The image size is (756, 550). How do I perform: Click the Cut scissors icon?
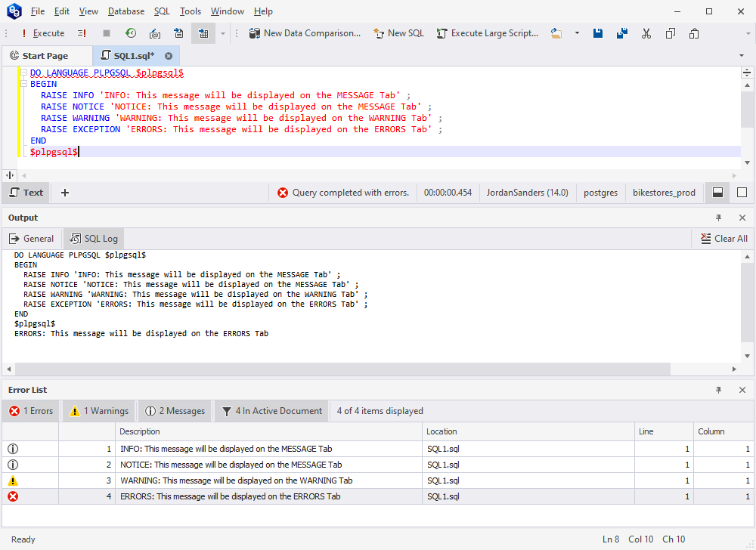[646, 33]
